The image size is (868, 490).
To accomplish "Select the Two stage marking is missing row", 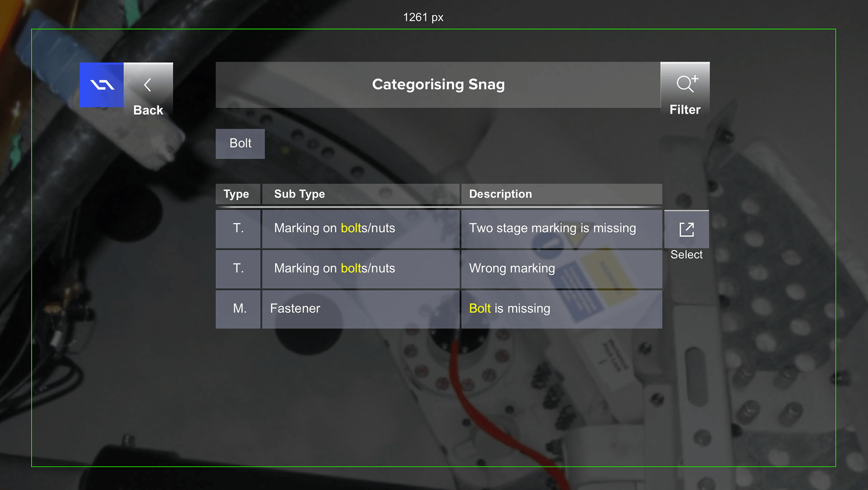I will 439,229.
